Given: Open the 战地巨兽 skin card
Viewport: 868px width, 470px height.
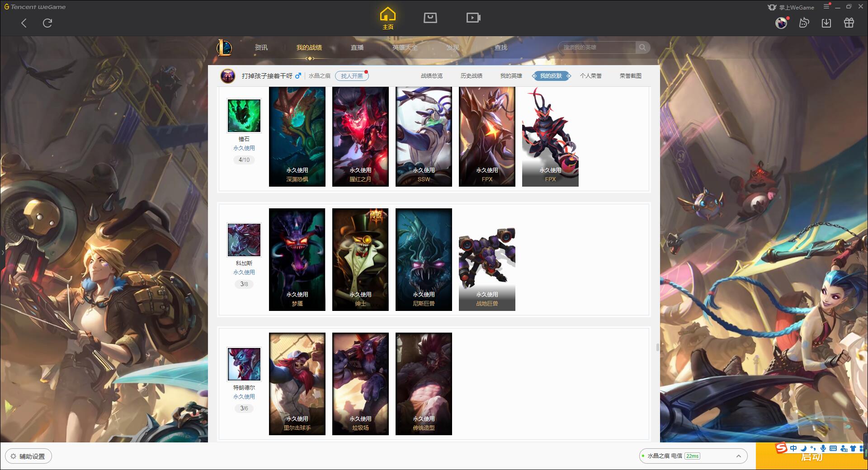Looking at the screenshot, I should pyautogui.click(x=487, y=259).
